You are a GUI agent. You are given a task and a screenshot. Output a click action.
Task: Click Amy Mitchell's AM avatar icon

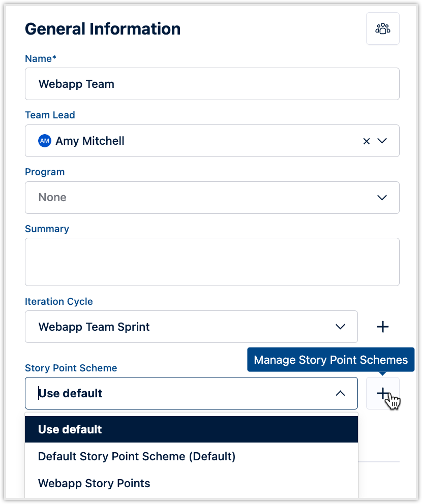(45, 141)
